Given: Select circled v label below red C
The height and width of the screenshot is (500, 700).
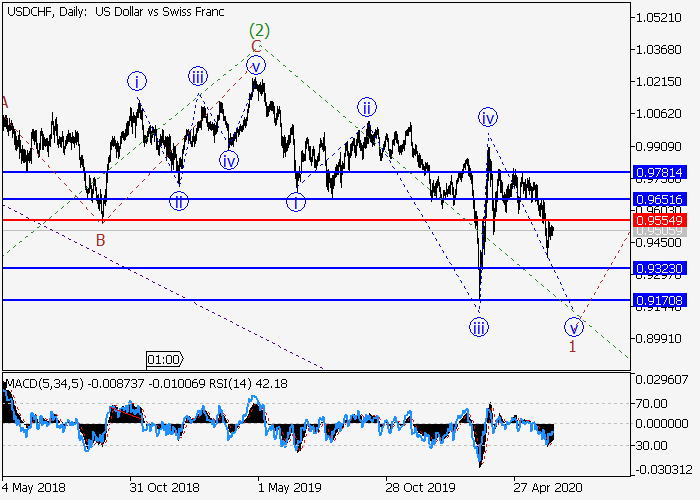Looking at the screenshot, I should pyautogui.click(x=256, y=65).
